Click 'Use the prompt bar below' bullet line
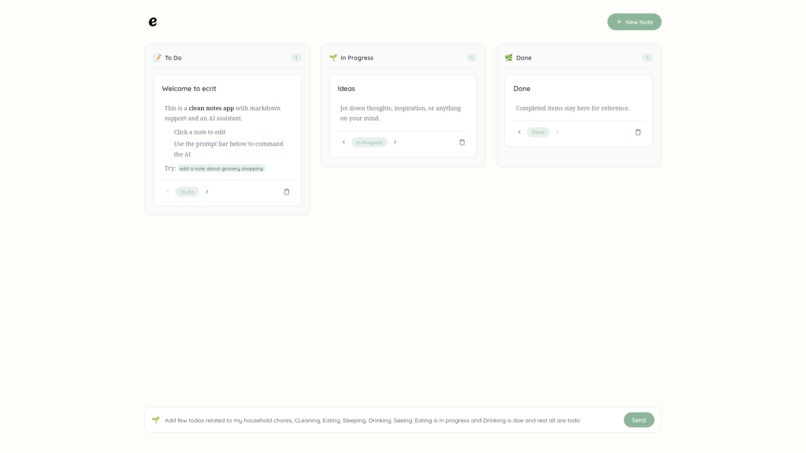Screen dimensions: 806x453 coord(228,149)
